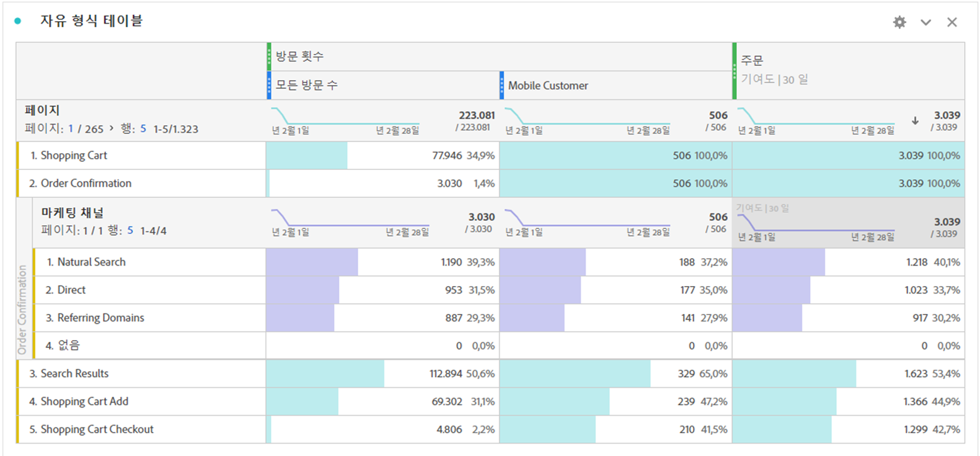Click the 223.081 total visits value
Viewport: 980px width, 456px height.
477,115
